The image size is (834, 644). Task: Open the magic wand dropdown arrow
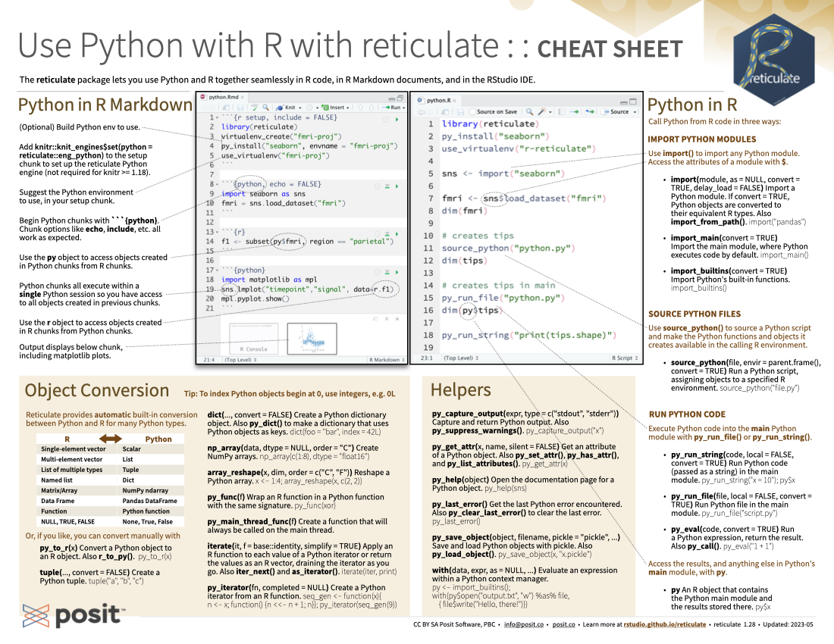pyautogui.click(x=550, y=112)
